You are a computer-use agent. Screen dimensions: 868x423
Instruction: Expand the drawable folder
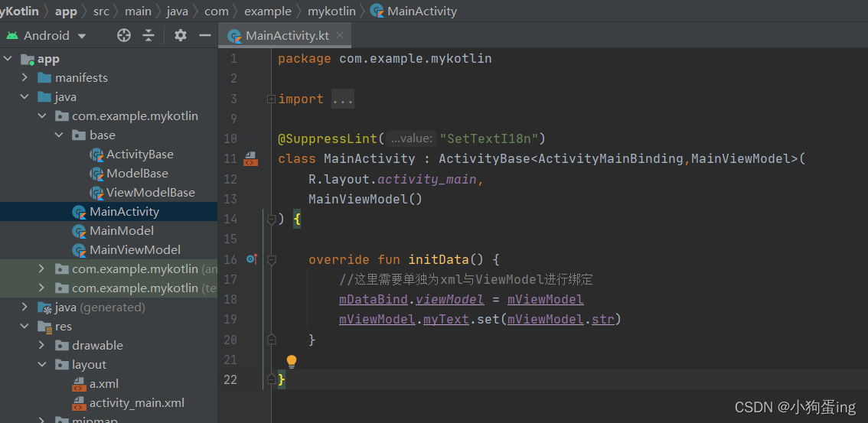pos(42,346)
